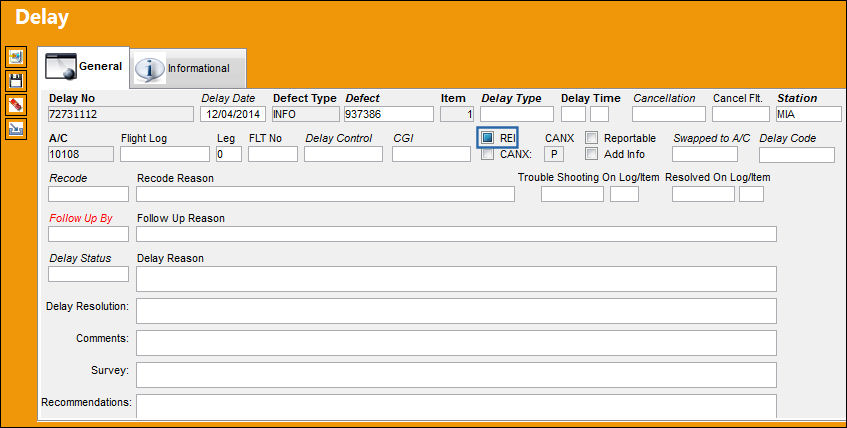Click into the Cancel Flt. field
847x428 pixels.
point(741,114)
